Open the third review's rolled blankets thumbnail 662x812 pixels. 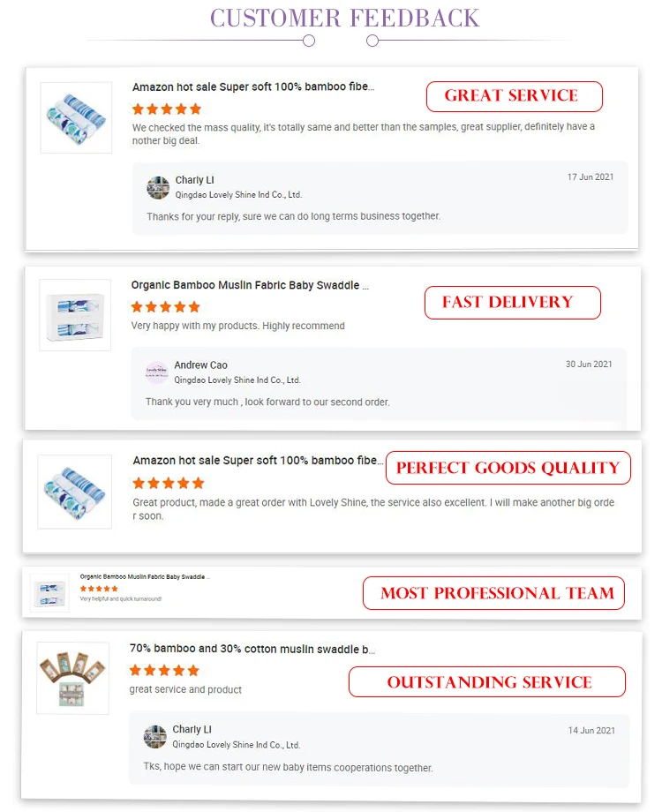[x=75, y=492]
